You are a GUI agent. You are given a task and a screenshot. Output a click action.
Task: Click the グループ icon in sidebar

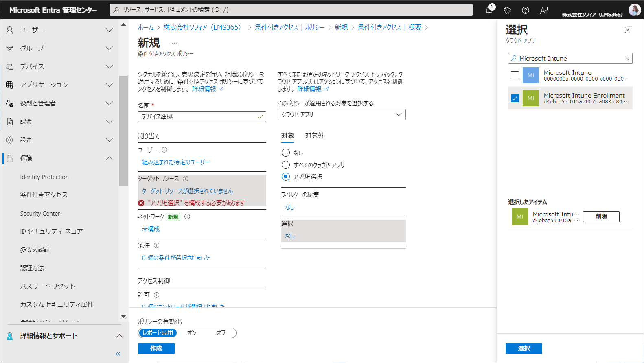(10, 48)
